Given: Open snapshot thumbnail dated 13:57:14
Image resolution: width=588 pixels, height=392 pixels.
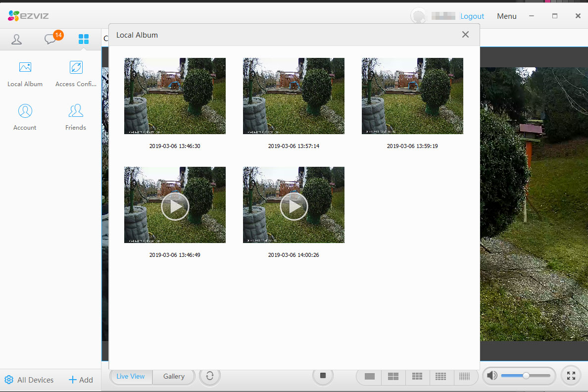Looking at the screenshot, I should tap(294, 96).
